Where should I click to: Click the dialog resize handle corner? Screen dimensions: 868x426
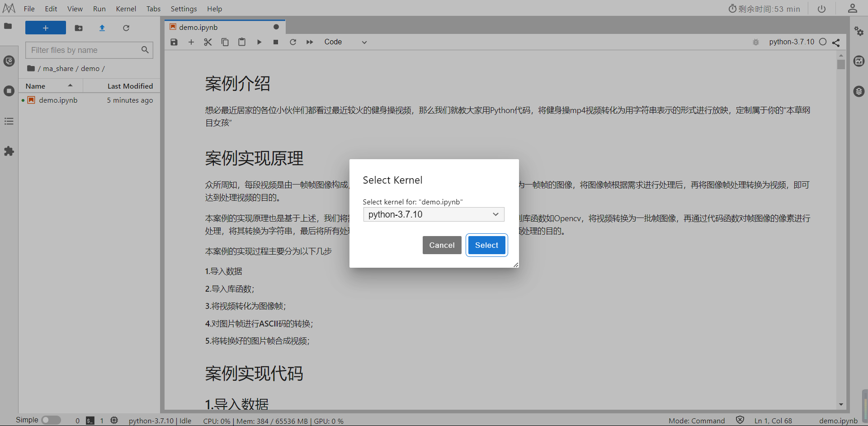click(516, 265)
